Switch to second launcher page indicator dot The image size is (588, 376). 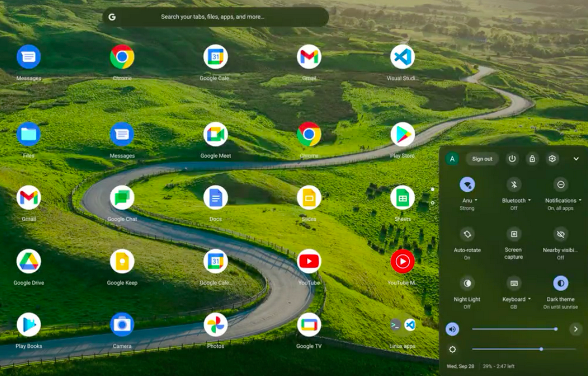click(432, 203)
